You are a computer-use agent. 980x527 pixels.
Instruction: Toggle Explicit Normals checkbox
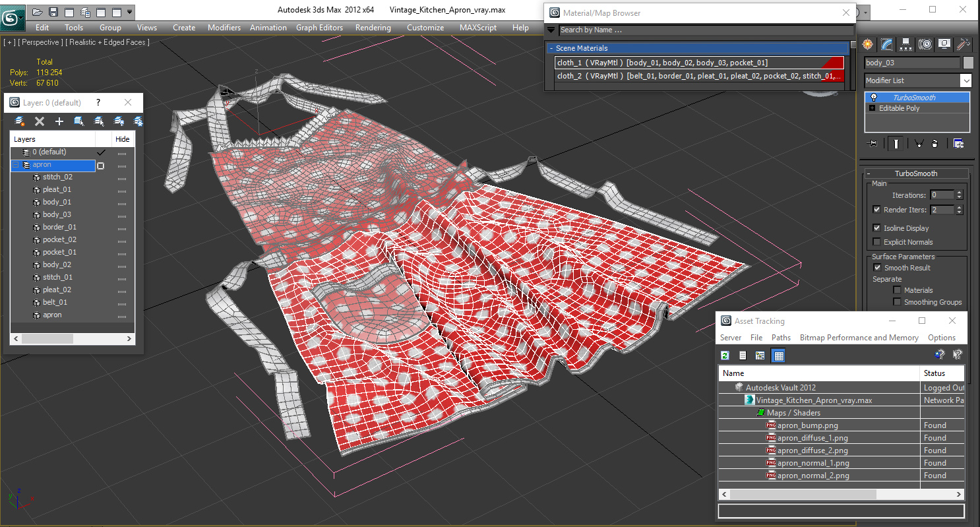[x=876, y=242]
